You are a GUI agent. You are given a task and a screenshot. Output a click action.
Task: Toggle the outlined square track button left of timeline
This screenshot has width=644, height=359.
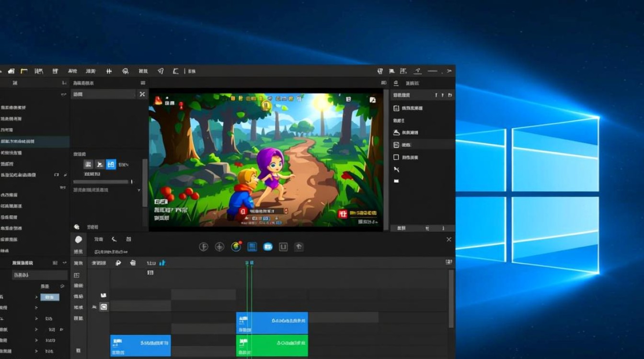coord(103,307)
